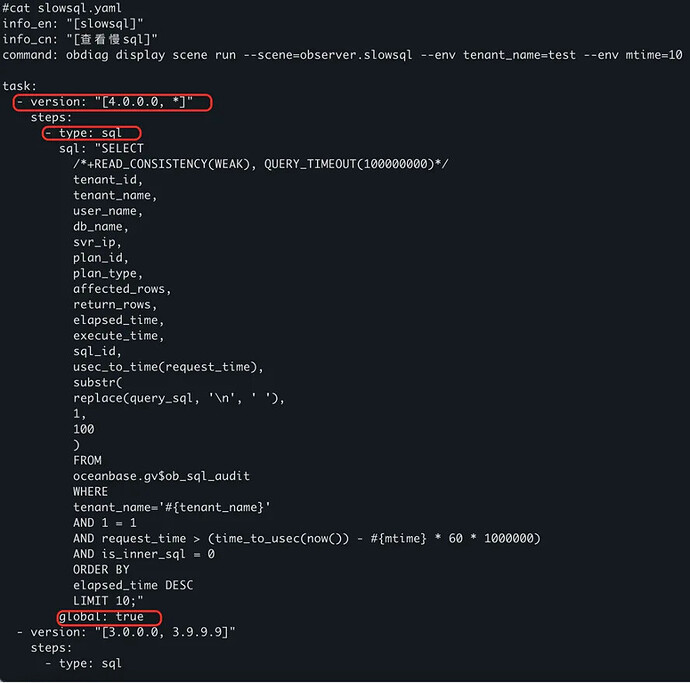Select the 'task:' key line
Screen dimensions: 690x683
[19, 86]
